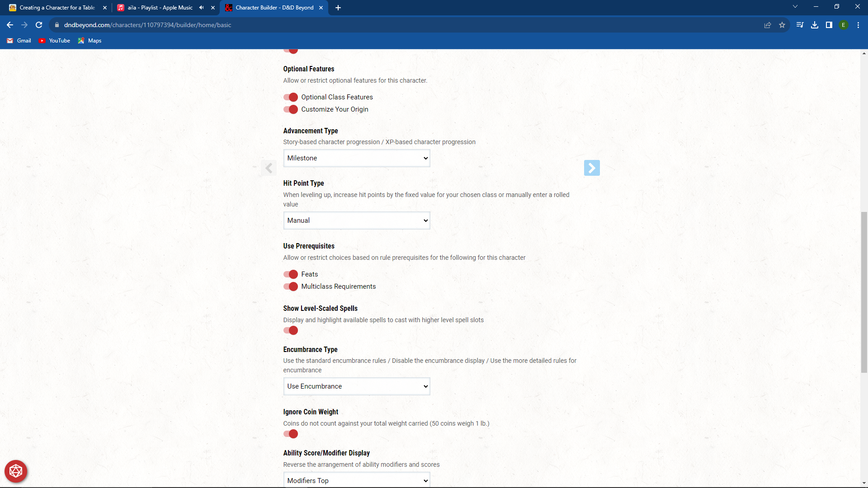Open the Advancement Type Milestone dropdown

point(356,158)
